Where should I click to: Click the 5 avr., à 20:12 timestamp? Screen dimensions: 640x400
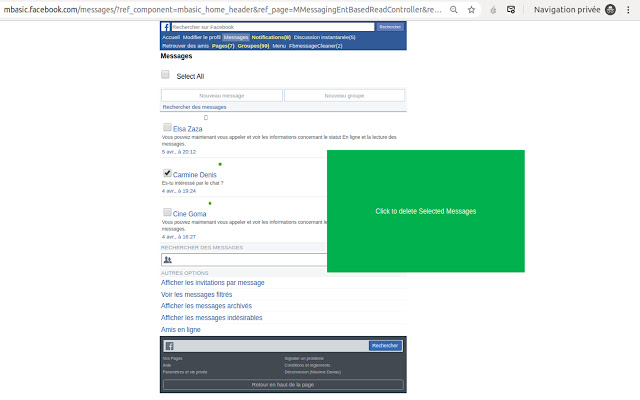click(x=179, y=152)
